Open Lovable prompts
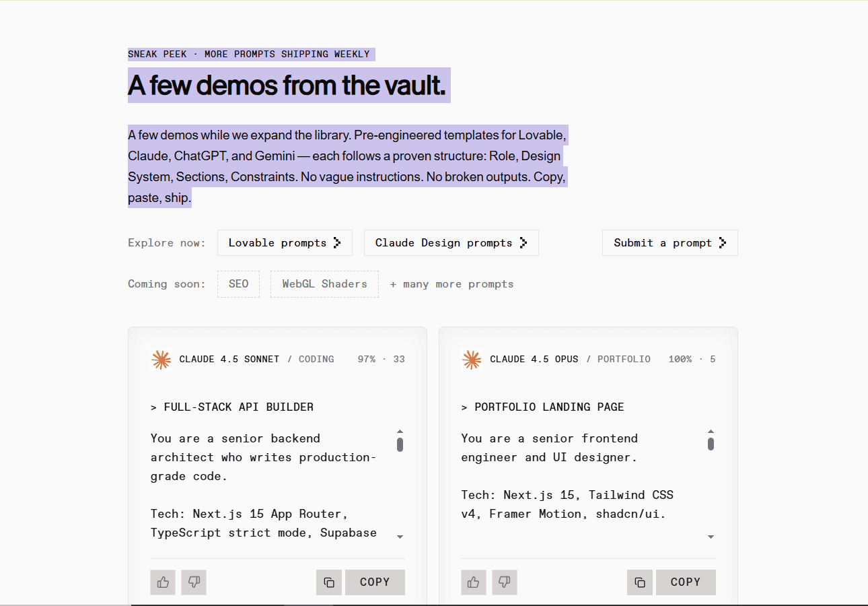The image size is (868, 606). coord(285,243)
